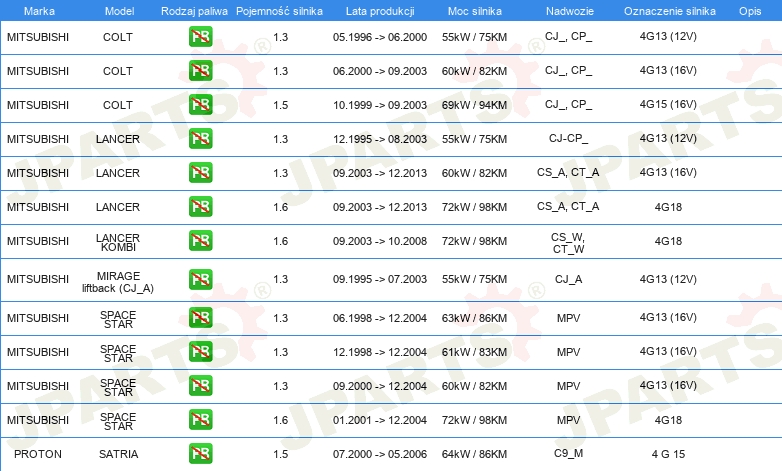Click the Rodzaj paliwa column header
Viewport: 782px width, 471px height.
pos(194,11)
